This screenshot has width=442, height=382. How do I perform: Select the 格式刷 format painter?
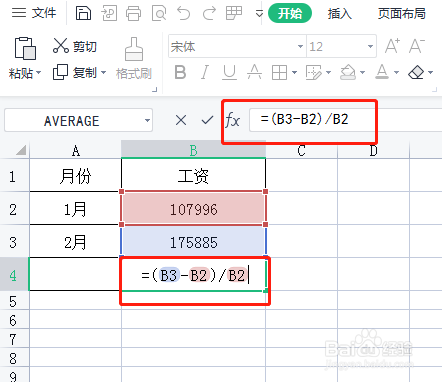point(134,59)
